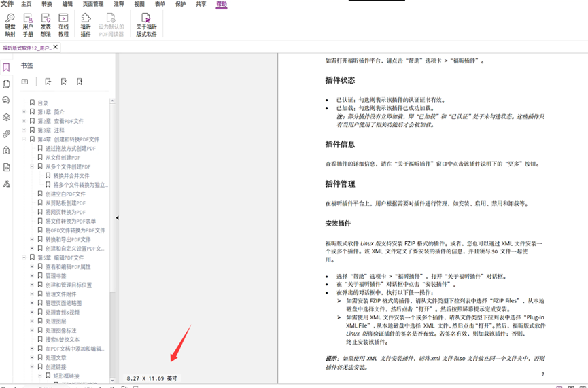The width and height of the screenshot is (588, 388).
Task: Click 关于福昕版式软件 about icon
Action: (146, 25)
